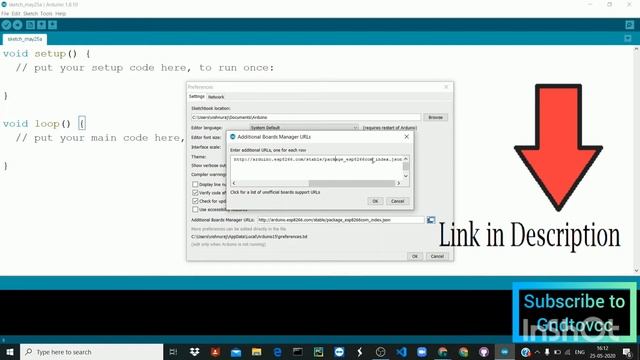Screen dimensions: 640x360
Task: Click Cancel in the Preferences window
Action: [437, 256]
